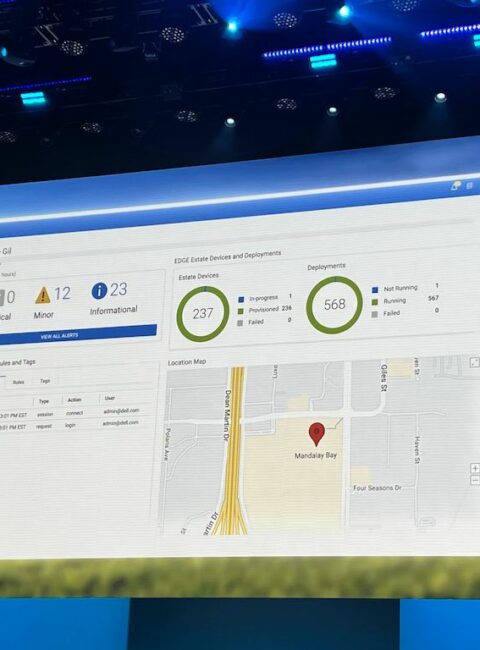480x650 pixels.
Task: Click the Informational alerts count 23
Action: pos(119,289)
